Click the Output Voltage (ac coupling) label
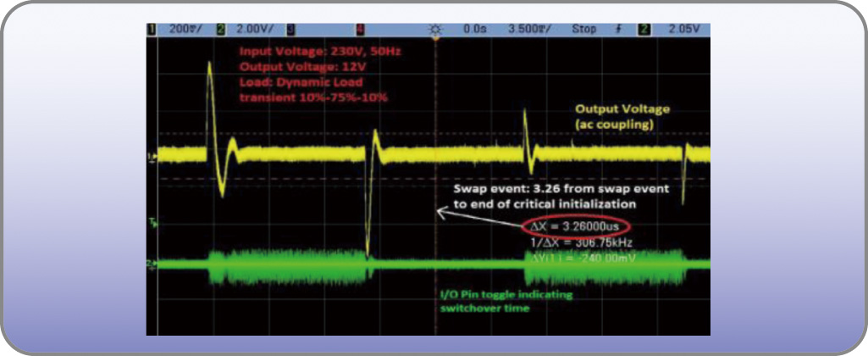This screenshot has width=868, height=356. pyautogui.click(x=622, y=117)
